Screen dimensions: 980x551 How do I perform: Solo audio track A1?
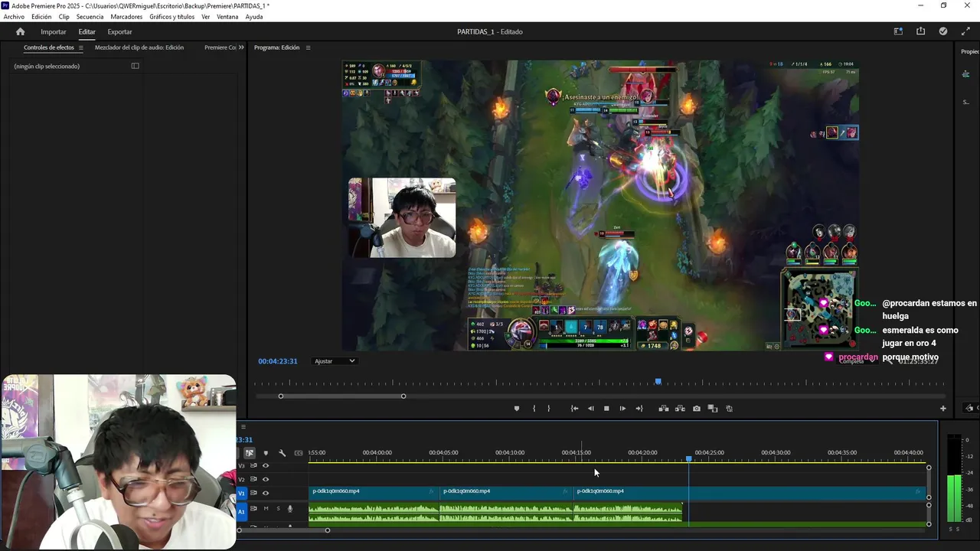(278, 508)
